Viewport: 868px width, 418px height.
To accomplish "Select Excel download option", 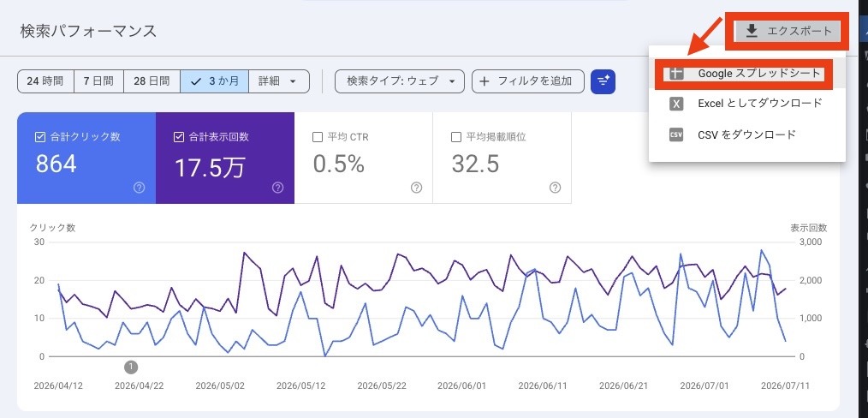I will [746, 104].
